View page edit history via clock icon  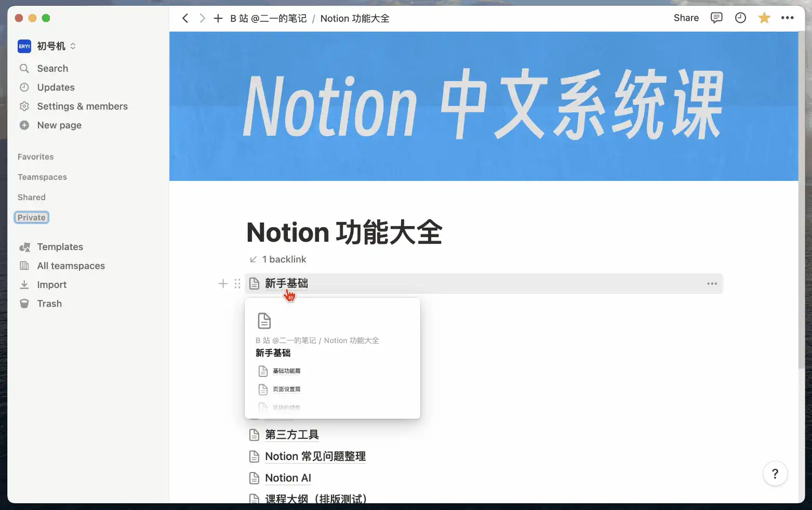click(x=740, y=18)
